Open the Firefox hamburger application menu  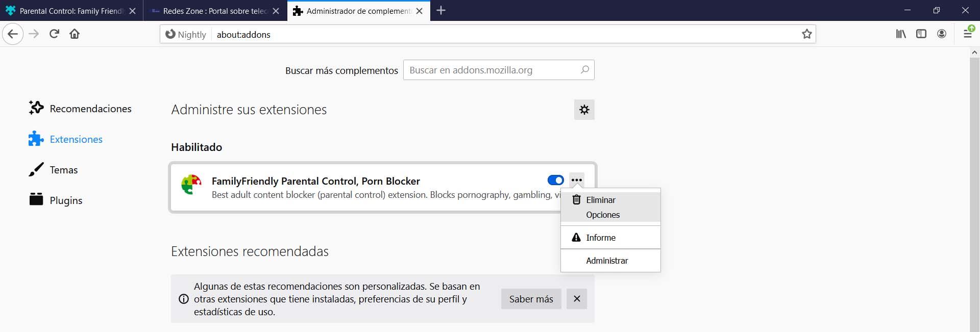[x=967, y=34]
